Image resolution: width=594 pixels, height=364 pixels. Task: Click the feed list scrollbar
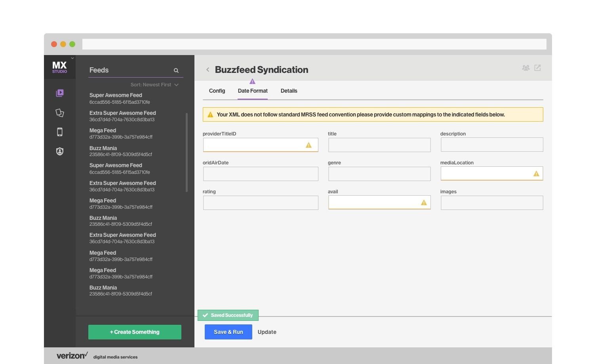(x=187, y=153)
